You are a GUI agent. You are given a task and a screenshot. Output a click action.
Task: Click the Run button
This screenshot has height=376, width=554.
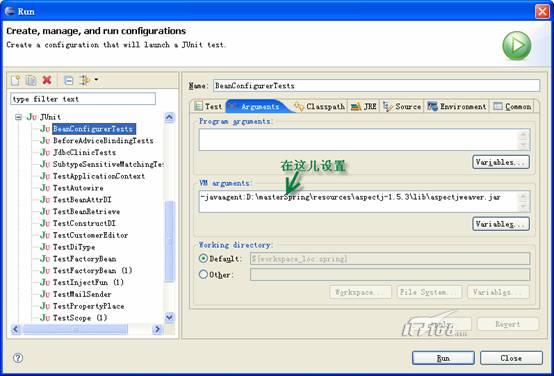click(443, 358)
